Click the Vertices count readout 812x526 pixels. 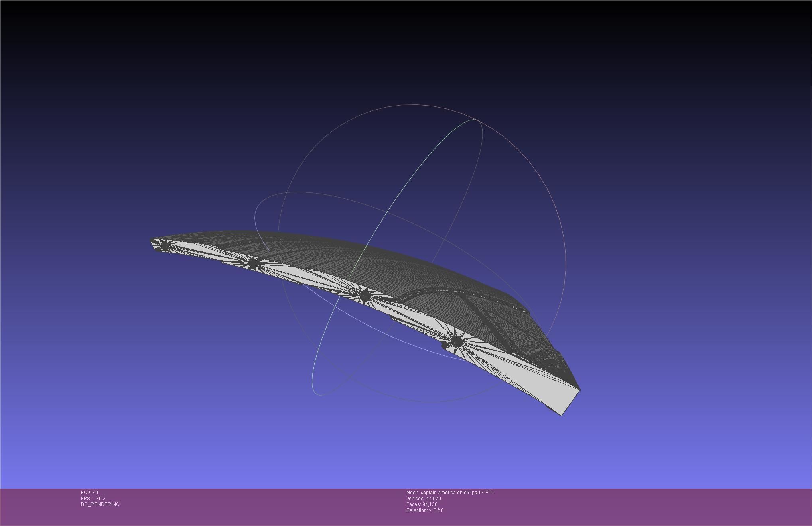(x=424, y=499)
